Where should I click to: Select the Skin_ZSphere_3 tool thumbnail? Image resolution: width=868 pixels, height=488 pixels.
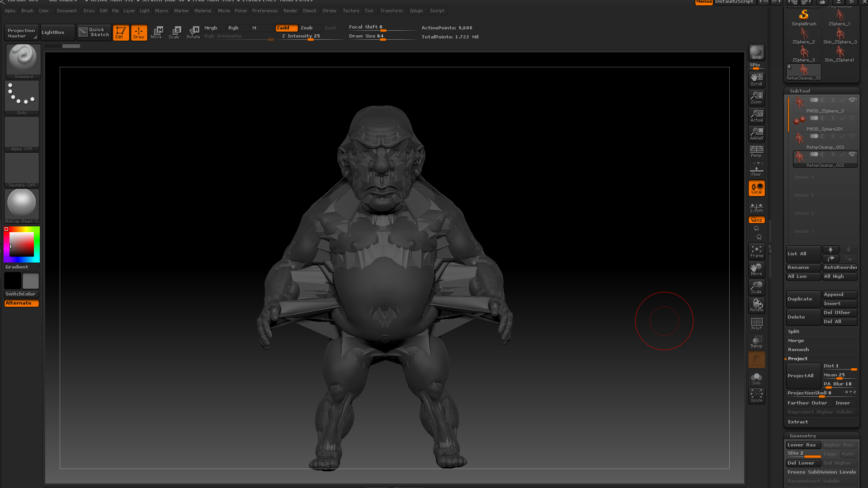[840, 36]
